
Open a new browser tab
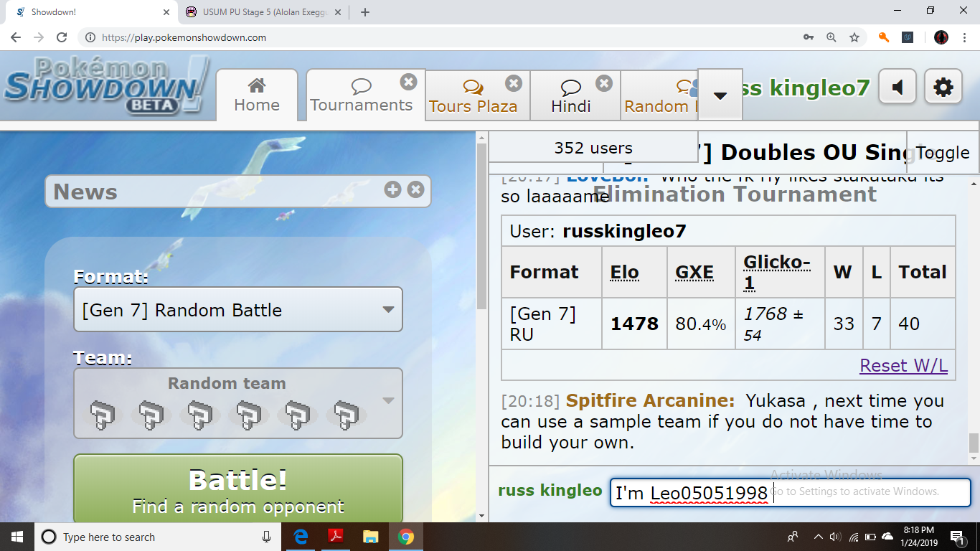tap(364, 12)
